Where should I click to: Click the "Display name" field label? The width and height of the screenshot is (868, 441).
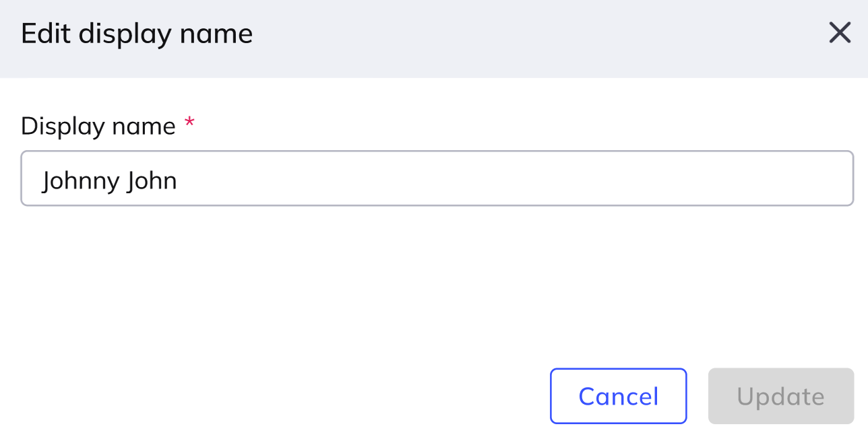98,126
